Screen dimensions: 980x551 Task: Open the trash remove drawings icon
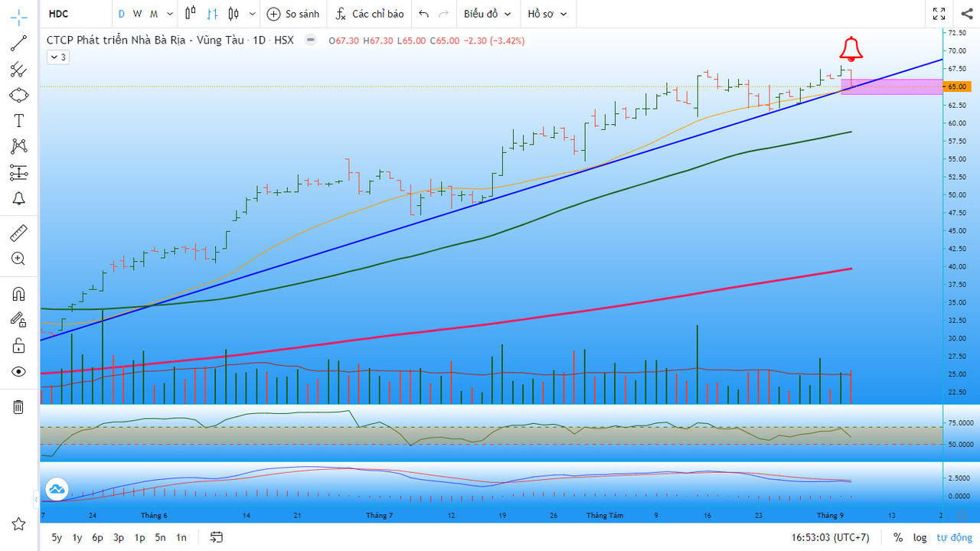[x=18, y=406]
